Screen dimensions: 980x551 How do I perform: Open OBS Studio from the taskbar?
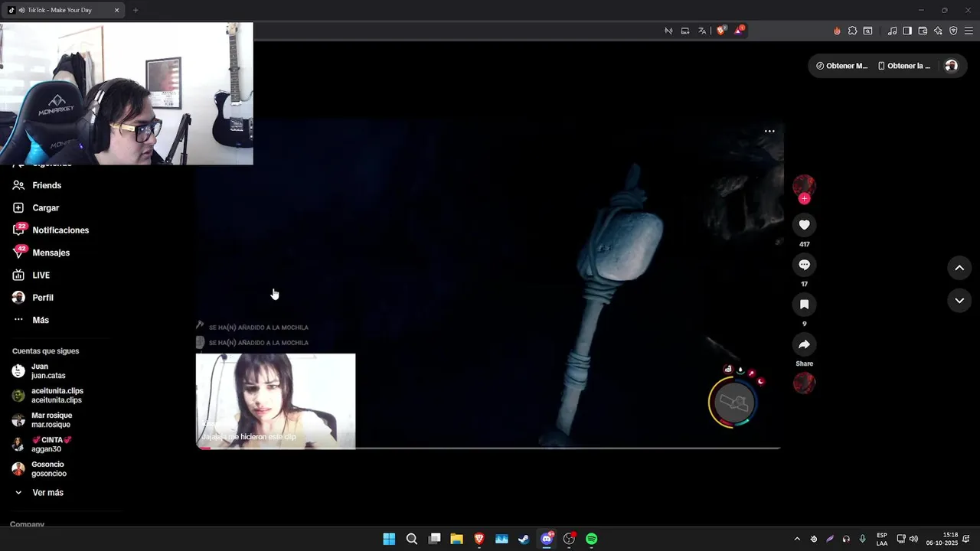coord(569,539)
